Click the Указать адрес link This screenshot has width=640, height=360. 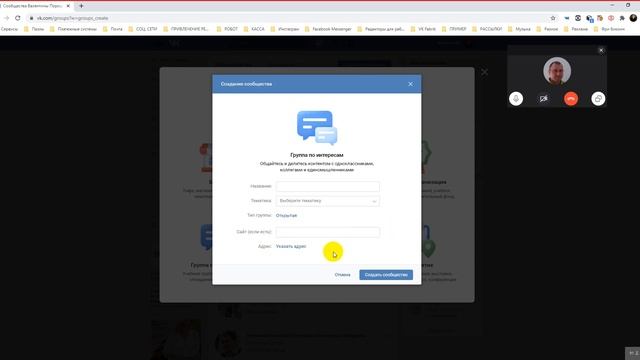pyautogui.click(x=291, y=247)
